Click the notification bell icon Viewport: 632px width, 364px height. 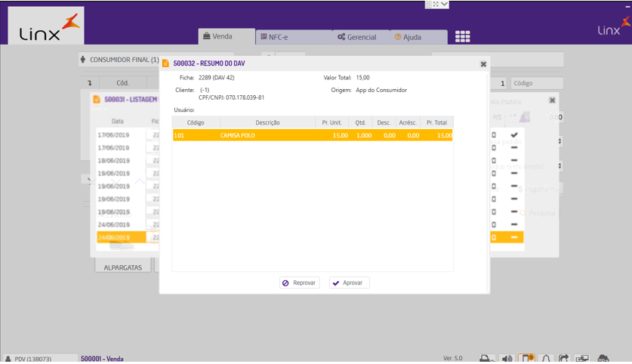pyautogui.click(x=545, y=358)
